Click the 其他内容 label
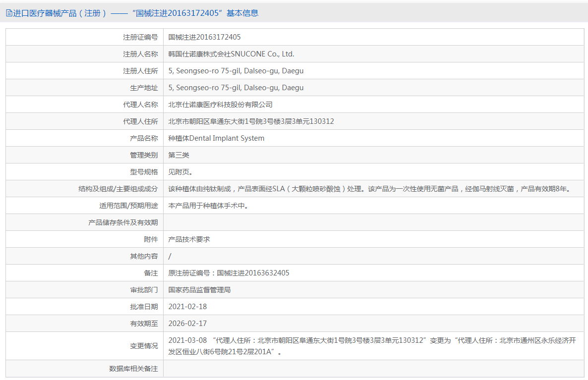The width and height of the screenshot is (588, 380). [x=144, y=256]
